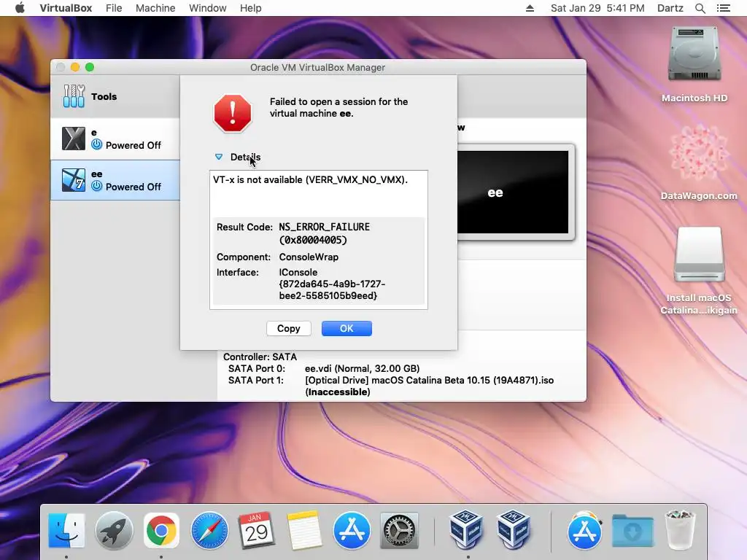Click the first VirtualBox cube Dock icon
Viewport: 747px width, 560px height.
pos(466,529)
